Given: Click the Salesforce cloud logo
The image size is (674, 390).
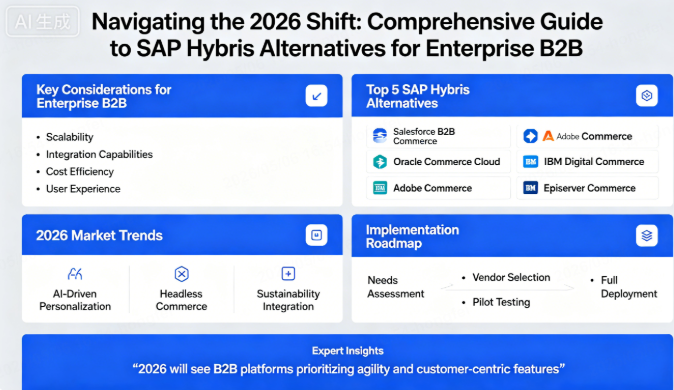Looking at the screenshot, I should 380,135.
